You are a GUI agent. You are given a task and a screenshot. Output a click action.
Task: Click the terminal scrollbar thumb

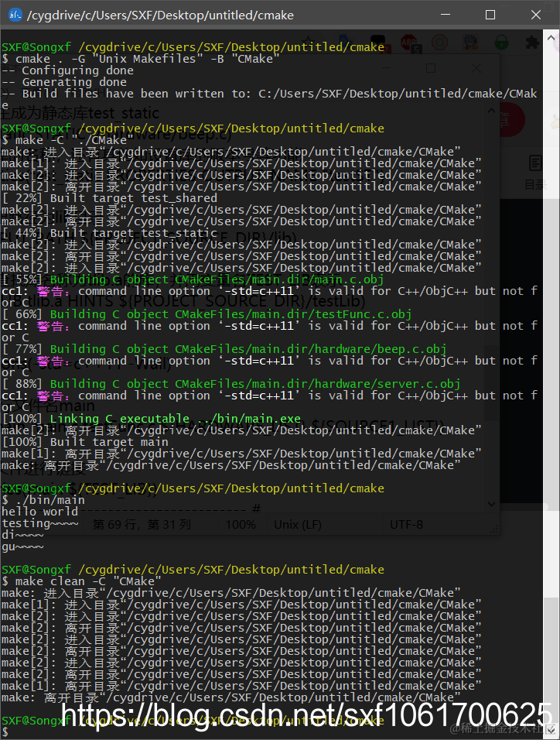(x=551, y=659)
